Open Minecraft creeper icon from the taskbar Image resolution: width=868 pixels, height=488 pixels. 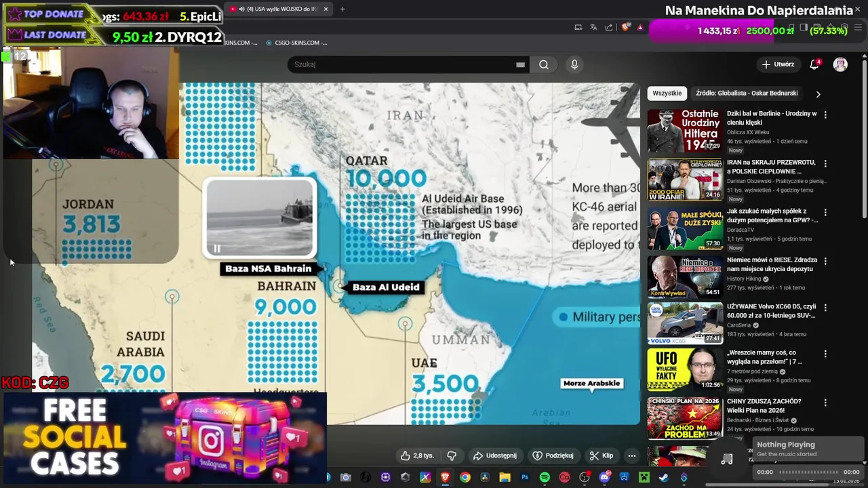[644, 477]
